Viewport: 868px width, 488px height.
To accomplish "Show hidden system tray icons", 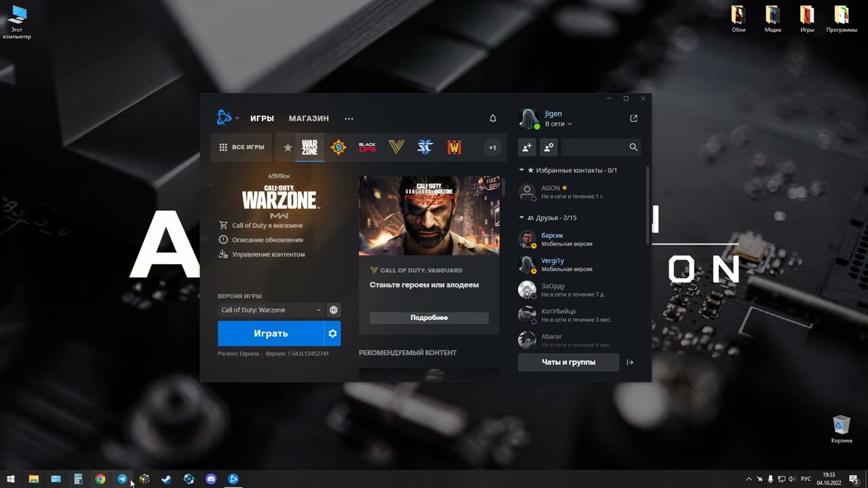I will click(749, 479).
